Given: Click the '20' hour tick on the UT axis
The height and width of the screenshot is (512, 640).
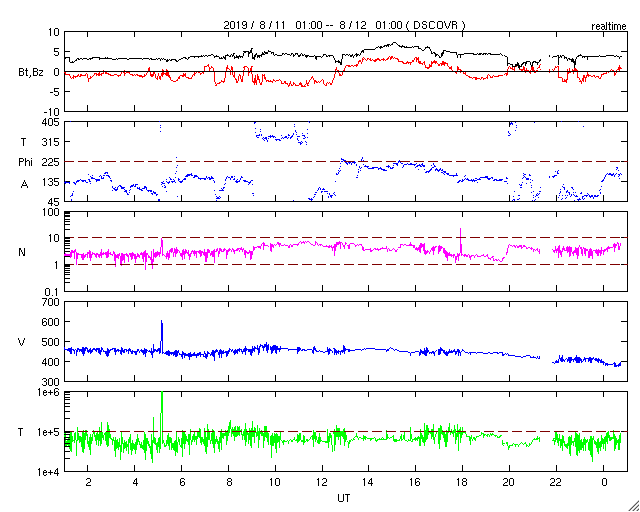Looking at the screenshot, I should click(509, 483).
